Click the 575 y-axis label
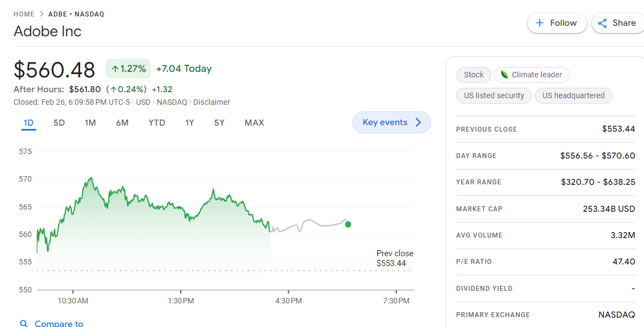 [x=25, y=151]
